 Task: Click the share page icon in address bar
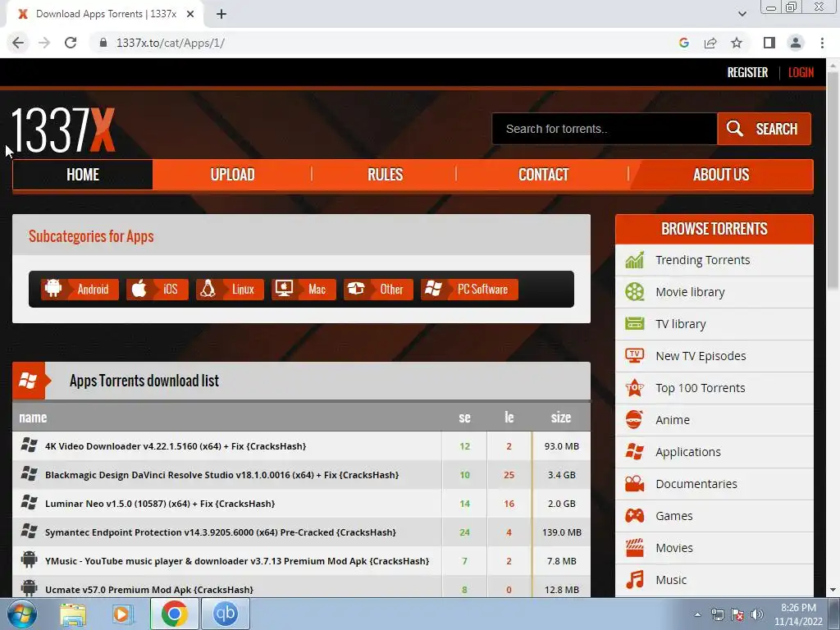[x=710, y=43]
